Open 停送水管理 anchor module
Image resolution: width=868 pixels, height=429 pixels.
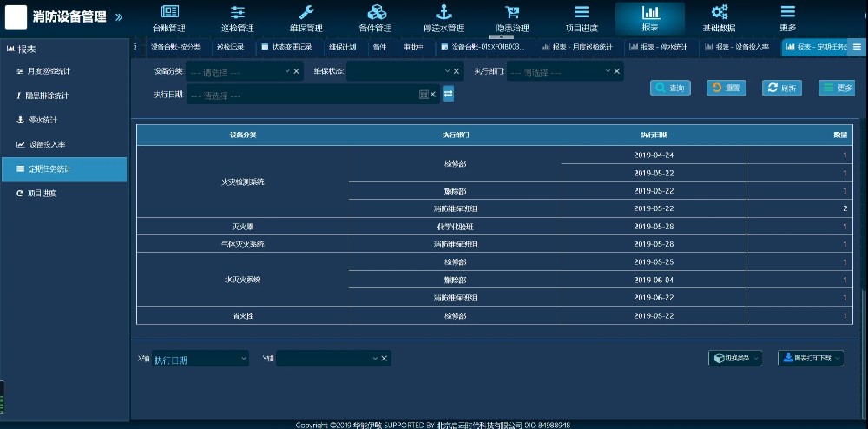point(444,18)
